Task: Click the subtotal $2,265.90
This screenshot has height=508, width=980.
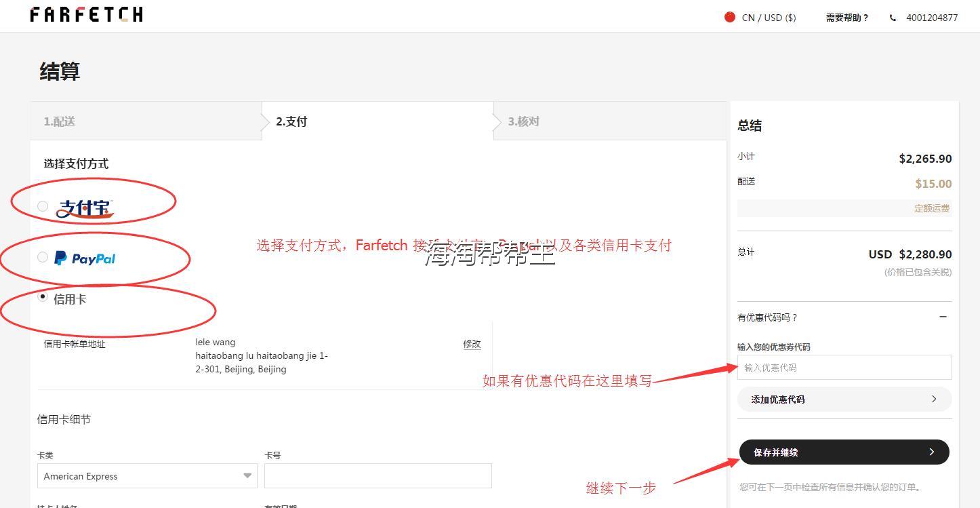Action: (925, 159)
